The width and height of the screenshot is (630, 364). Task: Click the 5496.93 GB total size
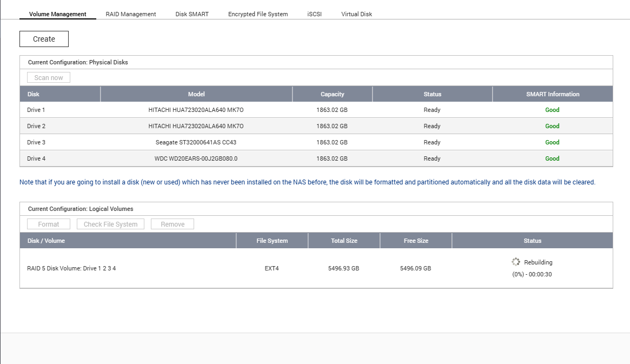(343, 268)
